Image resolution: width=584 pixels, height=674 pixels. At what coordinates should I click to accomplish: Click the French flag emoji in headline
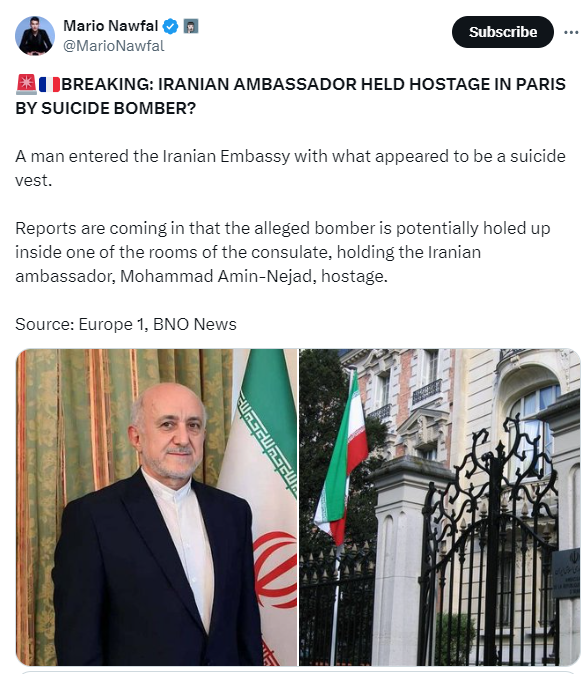click(x=49, y=84)
